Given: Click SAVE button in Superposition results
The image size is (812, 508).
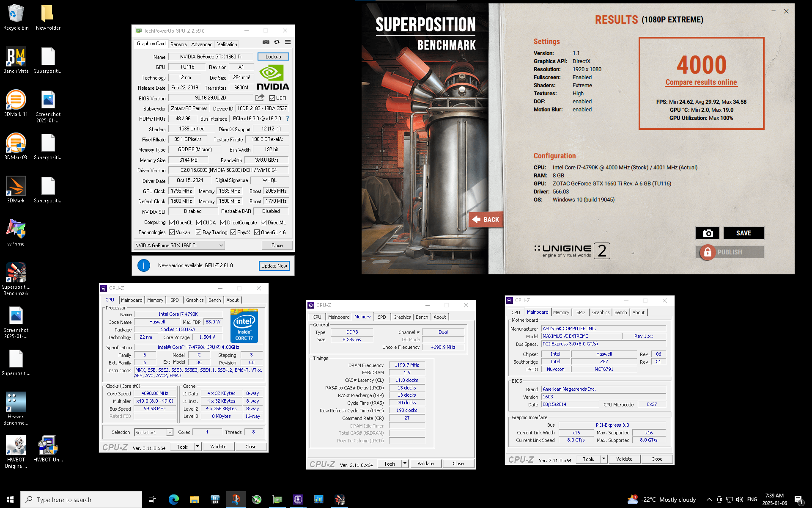Looking at the screenshot, I should (x=743, y=233).
